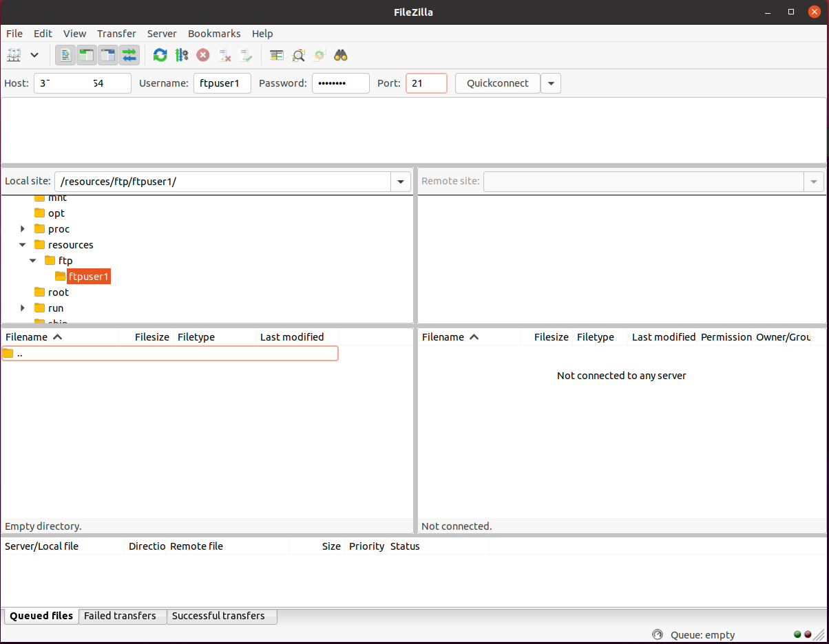Open the View menu

click(75, 33)
